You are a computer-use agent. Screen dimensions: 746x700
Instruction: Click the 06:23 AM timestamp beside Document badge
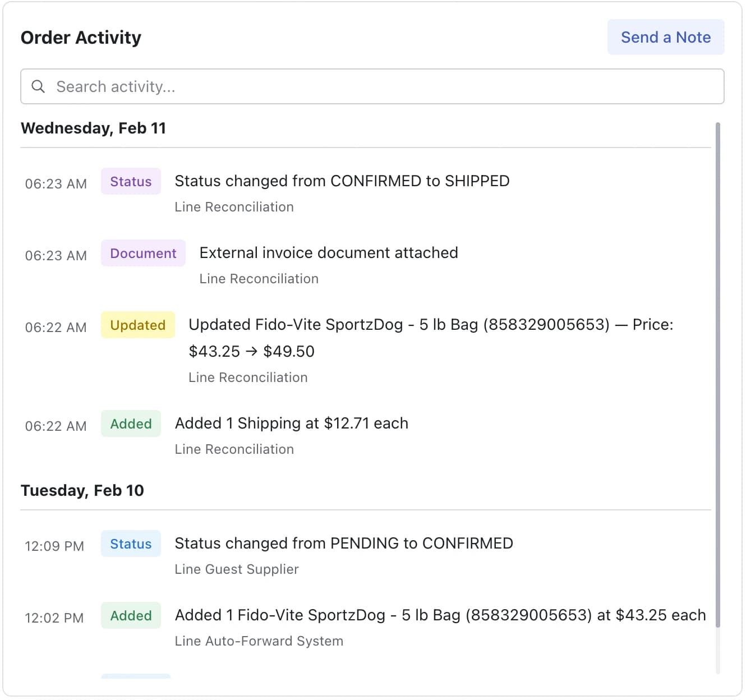56,256
